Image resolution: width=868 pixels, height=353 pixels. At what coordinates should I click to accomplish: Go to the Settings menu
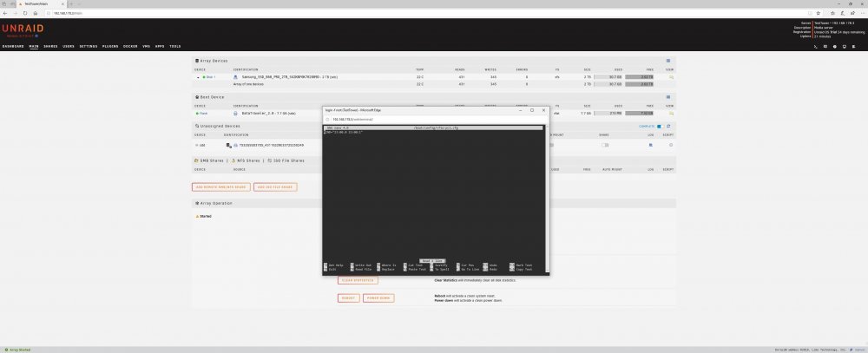[x=88, y=47]
